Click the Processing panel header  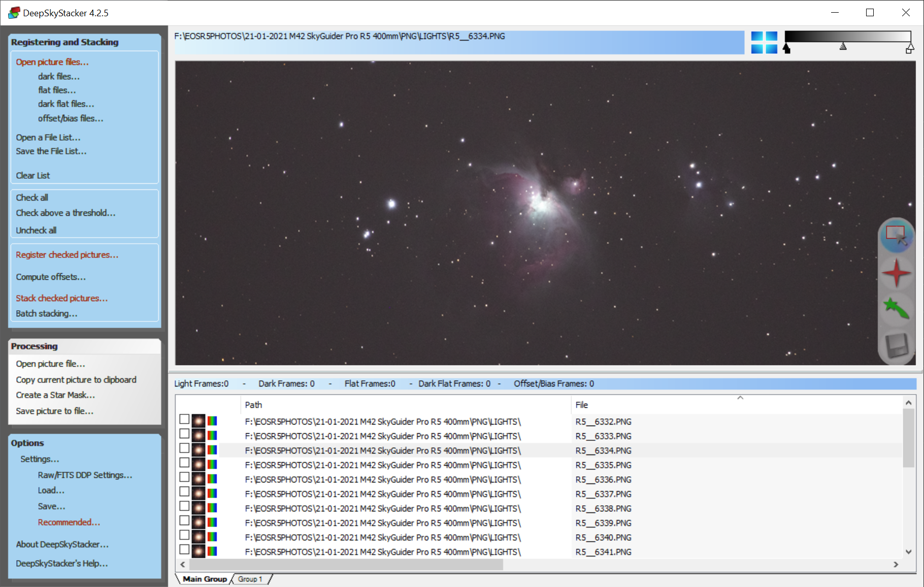(x=85, y=346)
